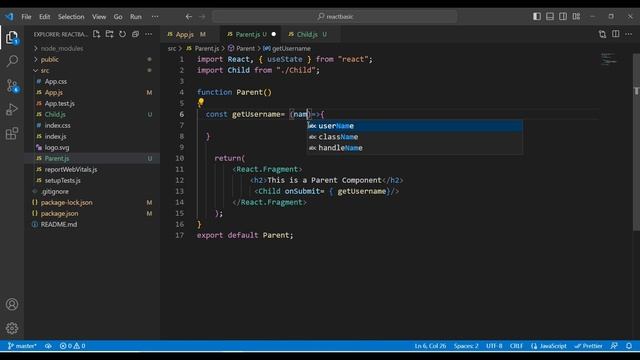Toggle the bottom panel layout icon

click(x=550, y=16)
